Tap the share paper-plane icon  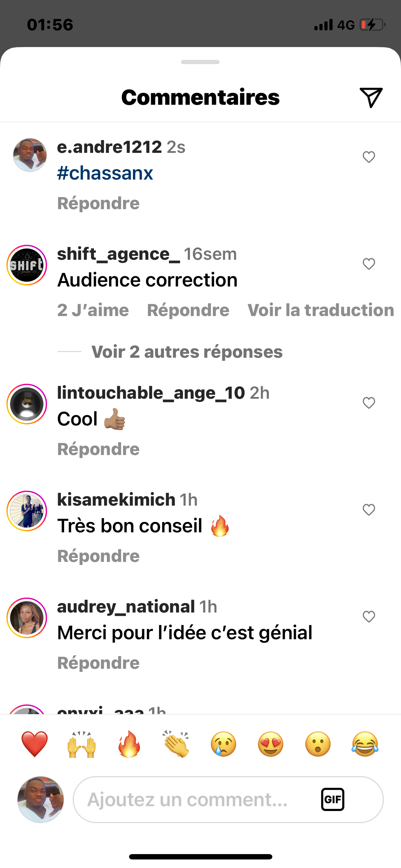point(371,97)
